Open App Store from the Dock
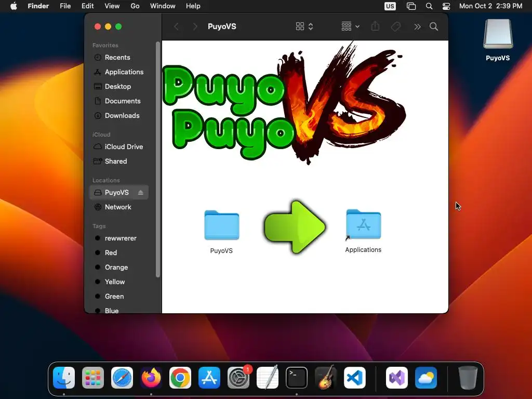 point(209,378)
